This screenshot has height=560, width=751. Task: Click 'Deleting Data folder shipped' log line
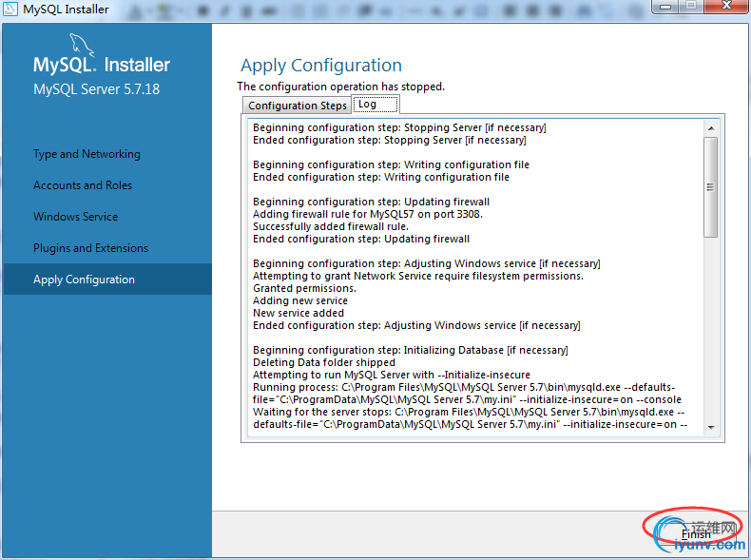coord(324,362)
